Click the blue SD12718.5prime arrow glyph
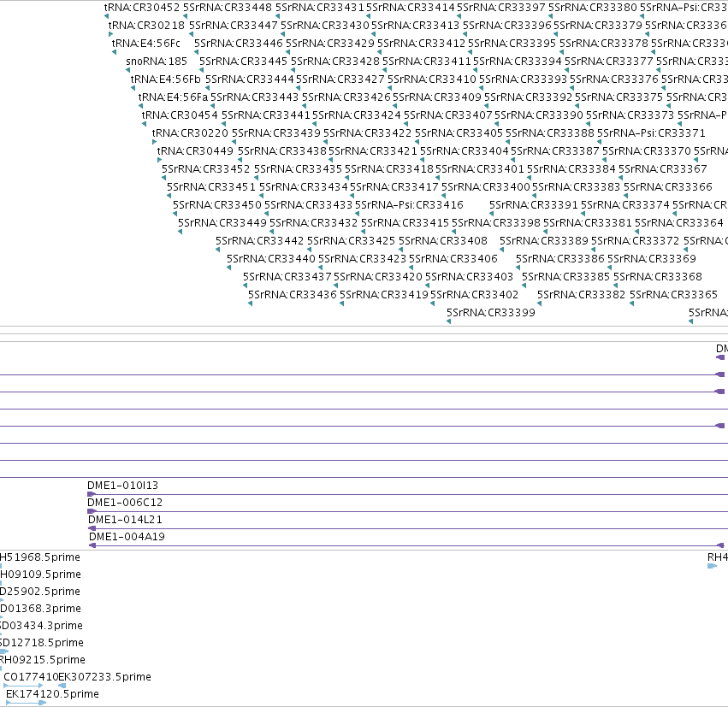This screenshot has width=728, height=707. click(4, 651)
